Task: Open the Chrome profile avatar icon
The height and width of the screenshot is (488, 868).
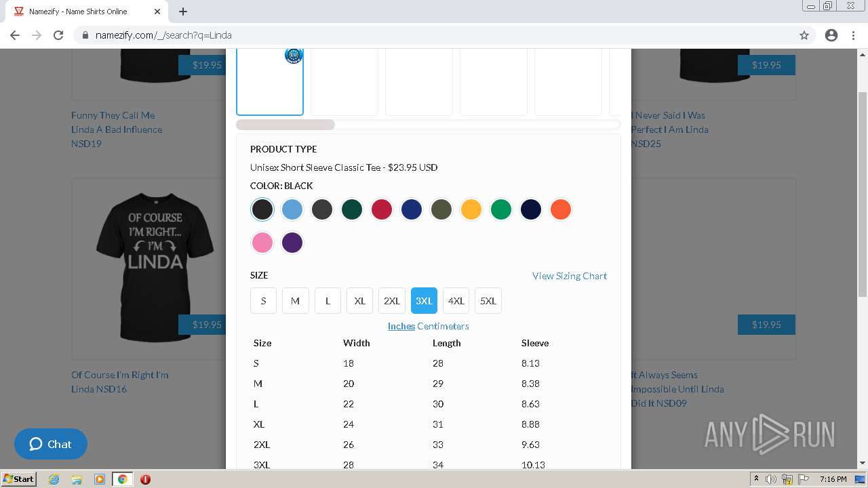Action: 831,35
